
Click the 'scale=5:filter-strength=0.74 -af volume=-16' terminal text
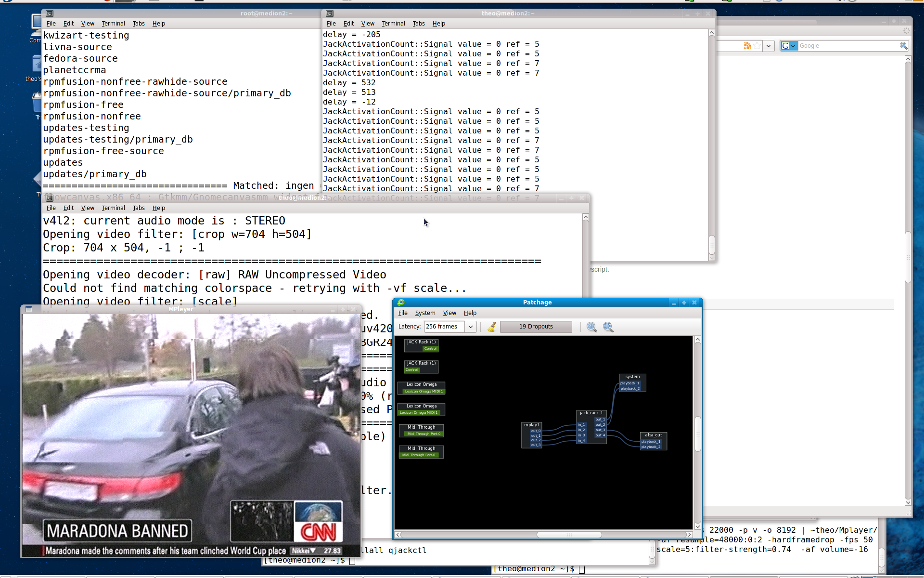click(762, 550)
